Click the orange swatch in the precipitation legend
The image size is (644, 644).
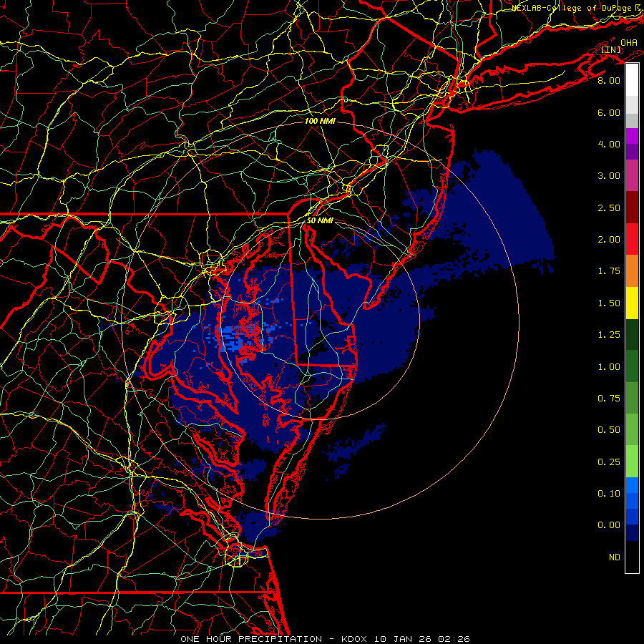[632, 270]
